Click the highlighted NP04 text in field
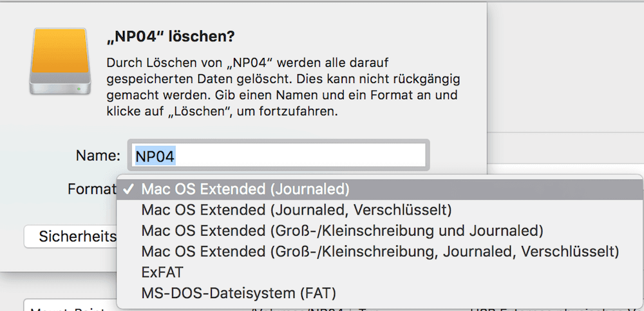Screen dimensions: 644x311 [155, 156]
